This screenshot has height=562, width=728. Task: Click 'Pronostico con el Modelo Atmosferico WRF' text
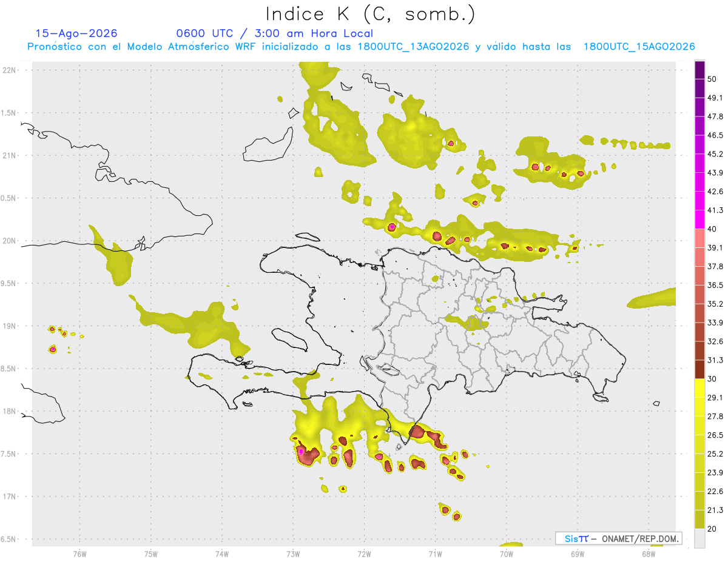pos(142,47)
